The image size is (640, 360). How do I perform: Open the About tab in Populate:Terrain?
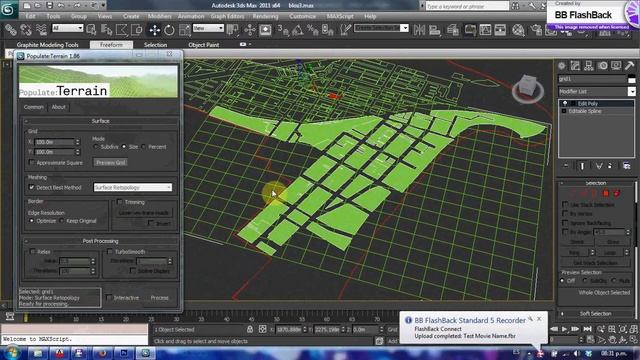(x=58, y=107)
